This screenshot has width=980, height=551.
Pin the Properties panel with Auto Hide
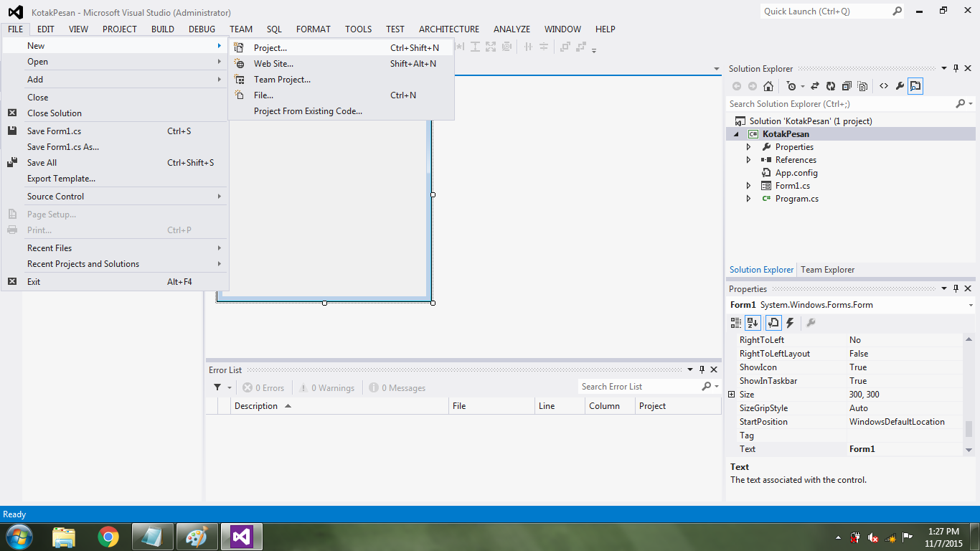coord(956,288)
